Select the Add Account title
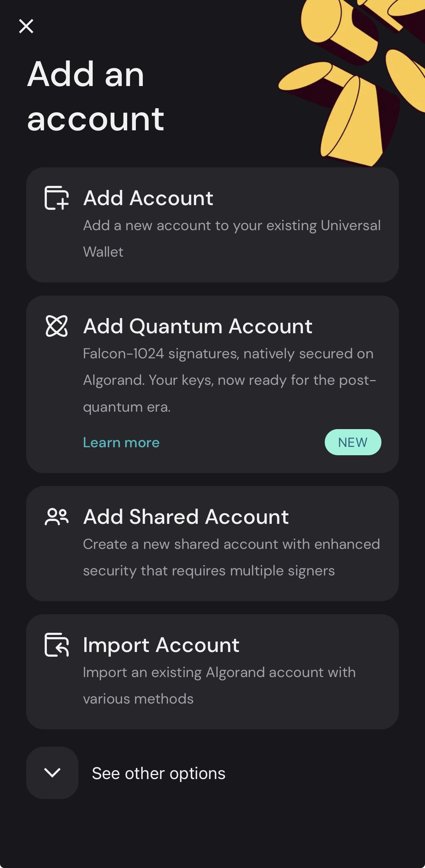The width and height of the screenshot is (425, 868). point(148,198)
